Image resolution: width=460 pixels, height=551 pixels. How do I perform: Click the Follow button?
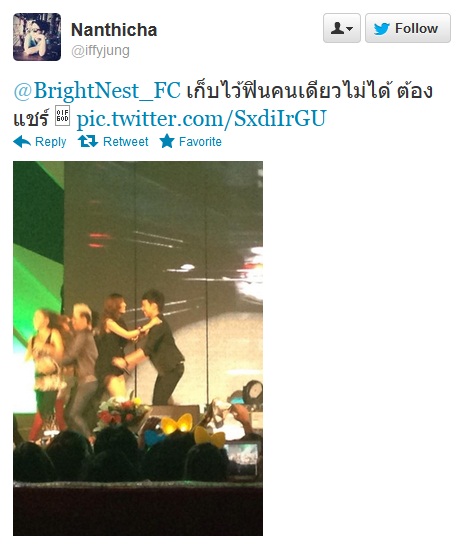408,28
